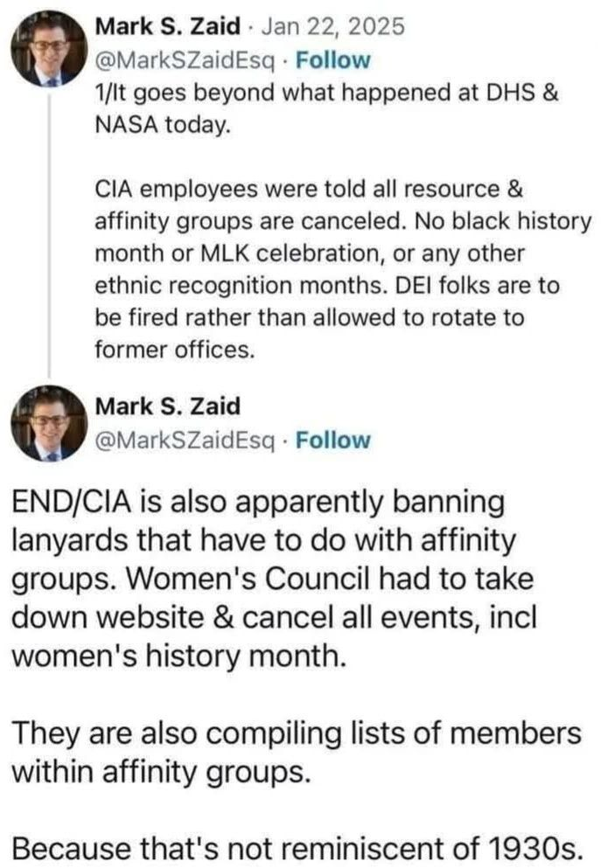Click the "END/CIA is also apparently banning" line
Screen dimensions: 608x868
[258, 503]
